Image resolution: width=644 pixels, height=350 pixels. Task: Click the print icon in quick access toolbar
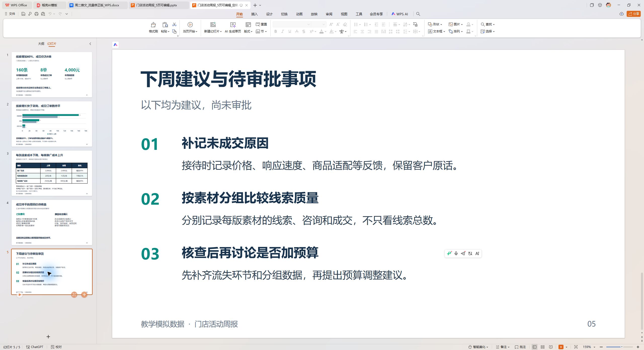(x=36, y=14)
